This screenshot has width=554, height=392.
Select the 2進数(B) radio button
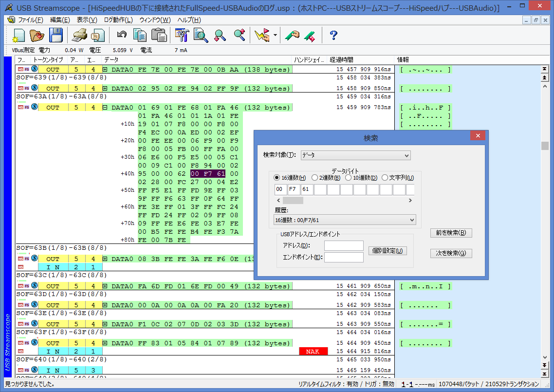coord(314,177)
